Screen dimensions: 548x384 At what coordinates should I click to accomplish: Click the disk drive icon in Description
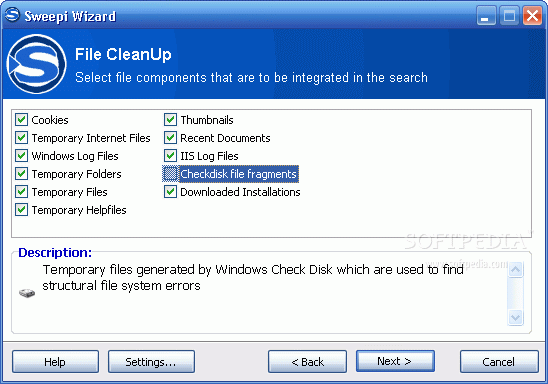pyautogui.click(x=27, y=293)
